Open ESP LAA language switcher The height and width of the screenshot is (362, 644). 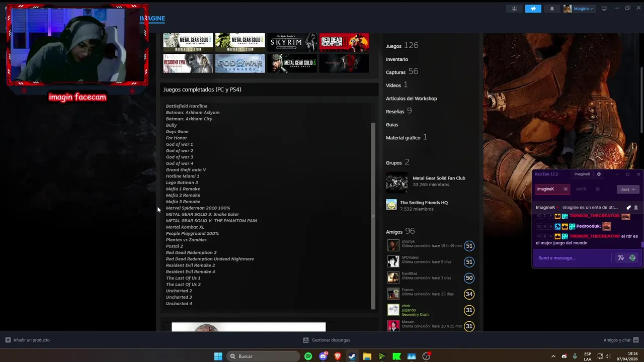(x=588, y=356)
